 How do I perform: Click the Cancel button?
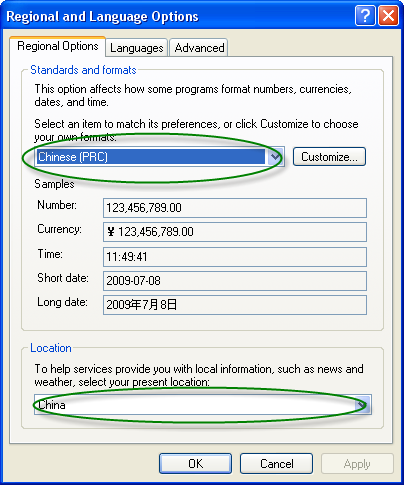pos(276,463)
